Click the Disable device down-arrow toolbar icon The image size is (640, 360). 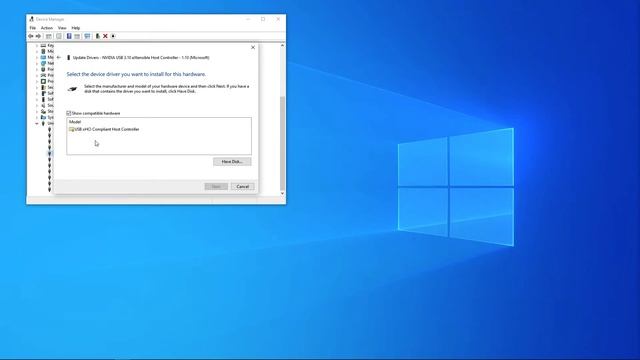pos(113,36)
